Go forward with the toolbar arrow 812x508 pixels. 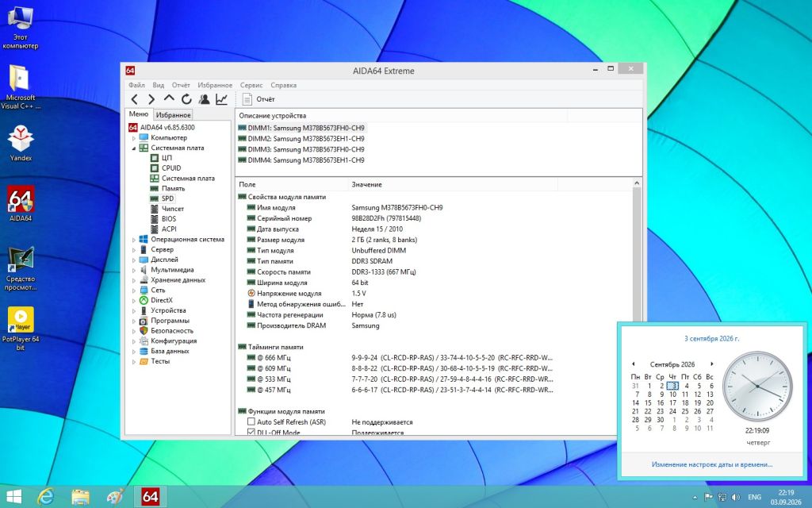(151, 99)
